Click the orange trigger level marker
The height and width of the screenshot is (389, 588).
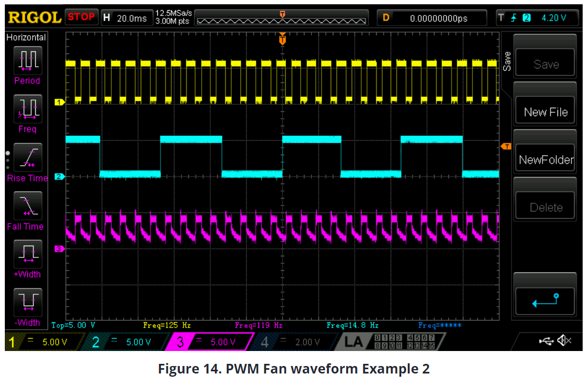[x=506, y=146]
